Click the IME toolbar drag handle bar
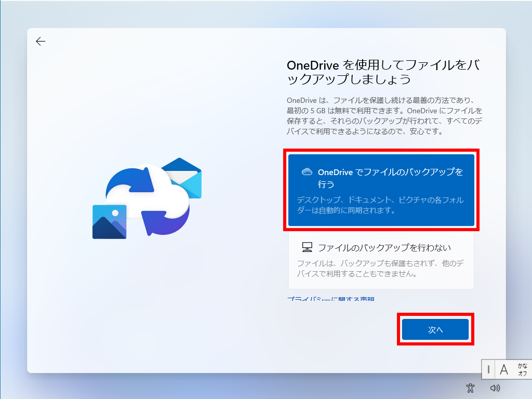This screenshot has width=532, height=399. coord(488,370)
